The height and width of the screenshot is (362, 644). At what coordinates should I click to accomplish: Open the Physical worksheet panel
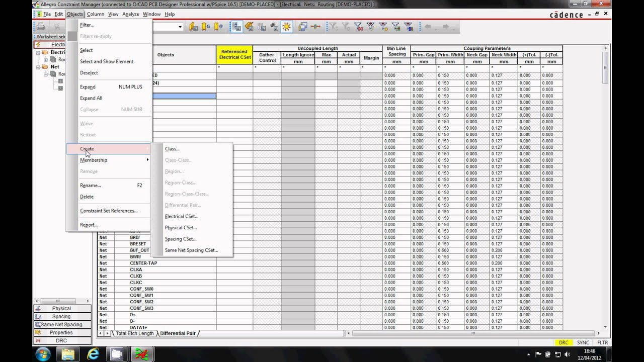pos(62,308)
